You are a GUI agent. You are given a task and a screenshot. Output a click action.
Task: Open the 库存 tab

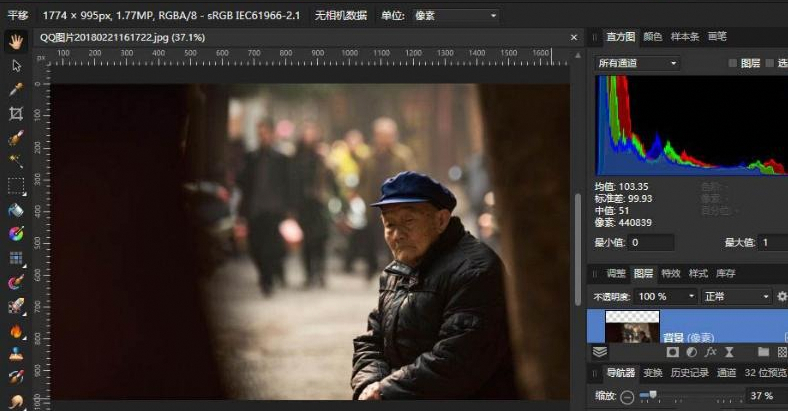pyautogui.click(x=726, y=273)
